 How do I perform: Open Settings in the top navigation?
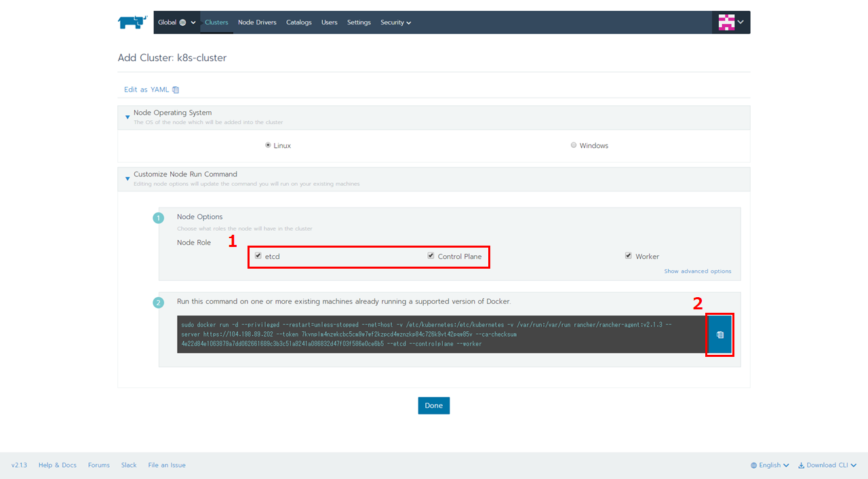(359, 22)
